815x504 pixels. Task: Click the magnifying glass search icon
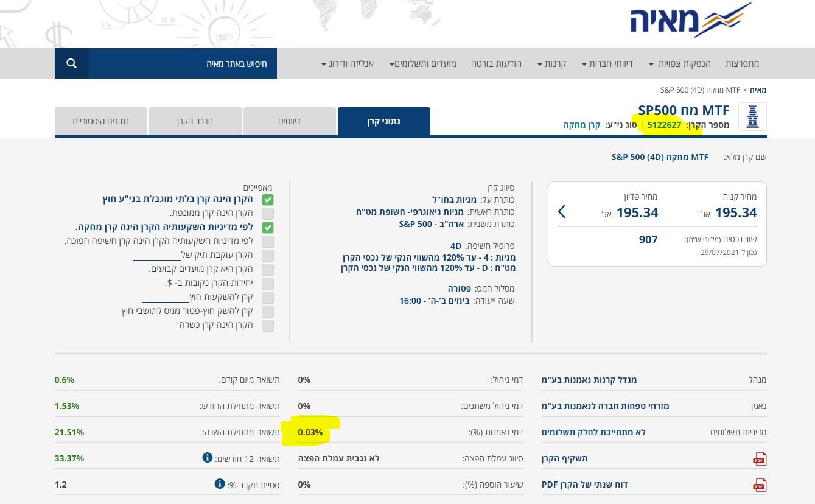point(71,63)
